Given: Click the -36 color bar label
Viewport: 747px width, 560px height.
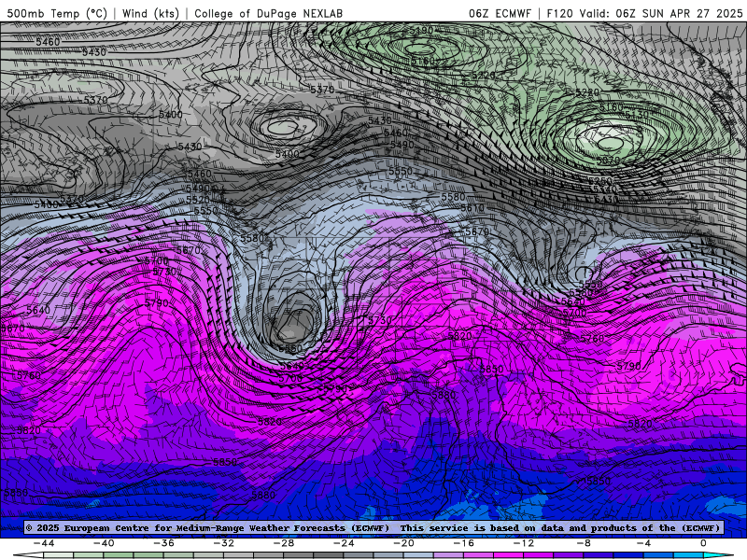Looking at the screenshot, I should (x=164, y=543).
